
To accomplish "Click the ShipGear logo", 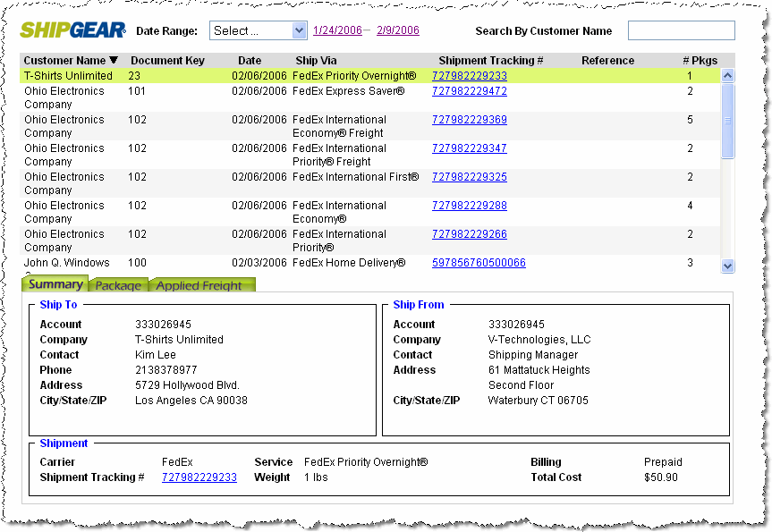I will 72,30.
